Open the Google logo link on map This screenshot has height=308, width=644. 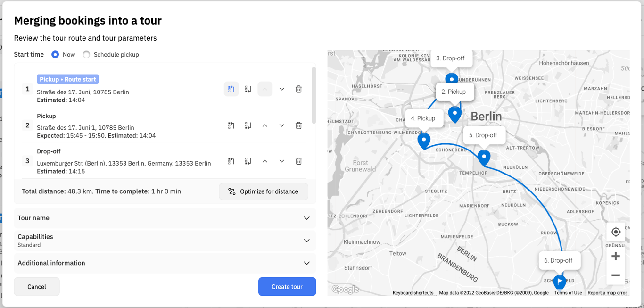point(345,290)
